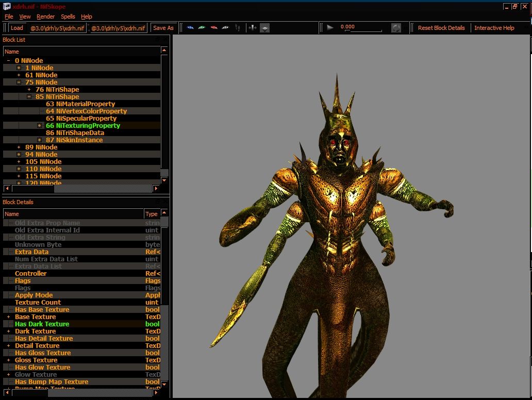This screenshot has width=532, height=400.
Task: Switch to Side view (red eye icon)
Action: point(214,28)
